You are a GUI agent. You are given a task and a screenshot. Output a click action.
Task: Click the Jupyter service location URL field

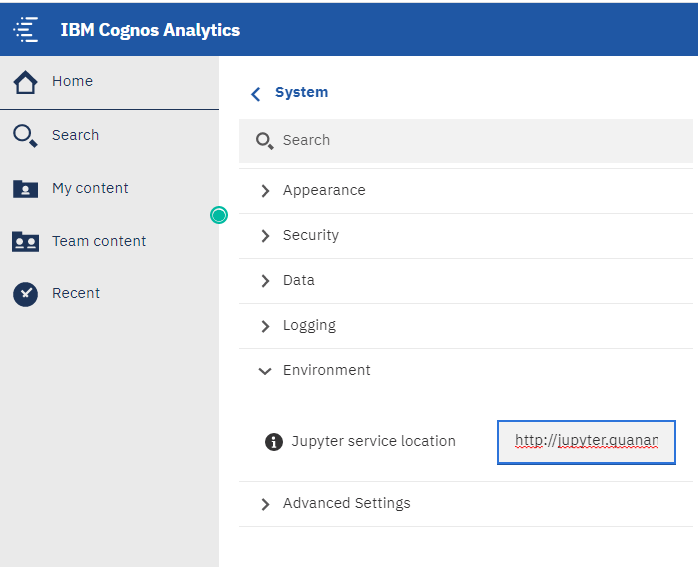click(x=586, y=442)
